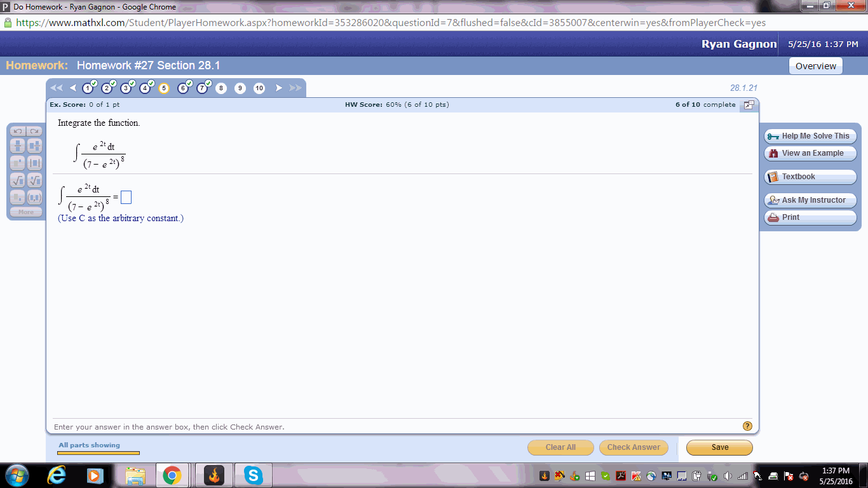Image resolution: width=868 pixels, height=488 pixels.
Task: Click the Check Answer button
Action: click(633, 447)
